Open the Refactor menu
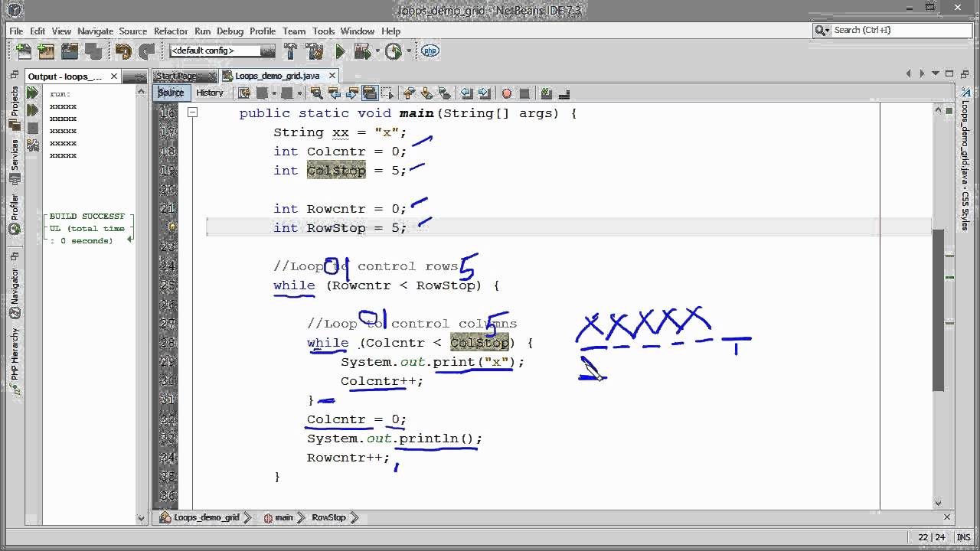The image size is (980, 551). pyautogui.click(x=171, y=31)
